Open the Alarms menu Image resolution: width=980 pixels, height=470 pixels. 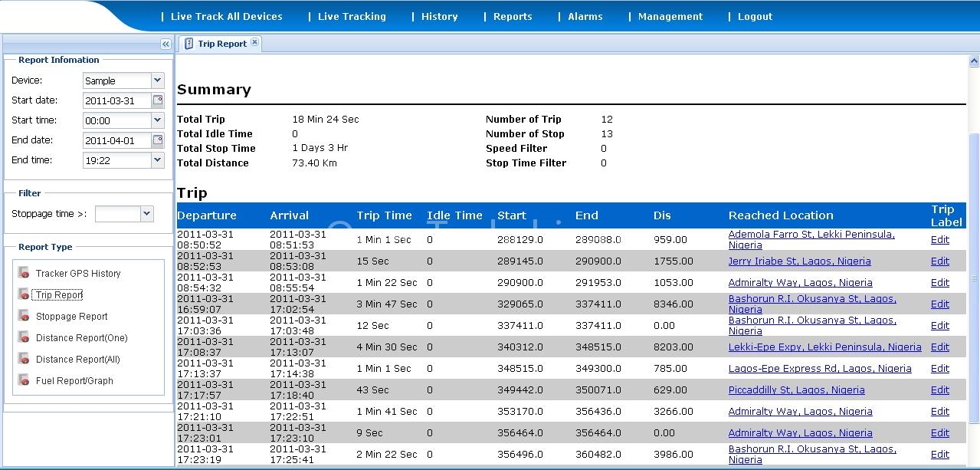click(x=585, y=16)
